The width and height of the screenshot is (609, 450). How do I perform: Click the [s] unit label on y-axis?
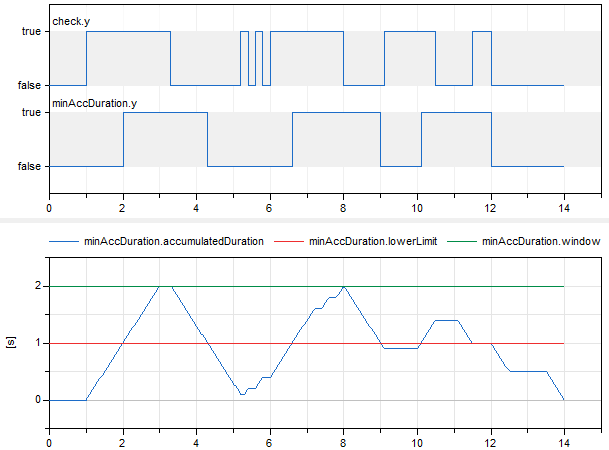point(12,343)
